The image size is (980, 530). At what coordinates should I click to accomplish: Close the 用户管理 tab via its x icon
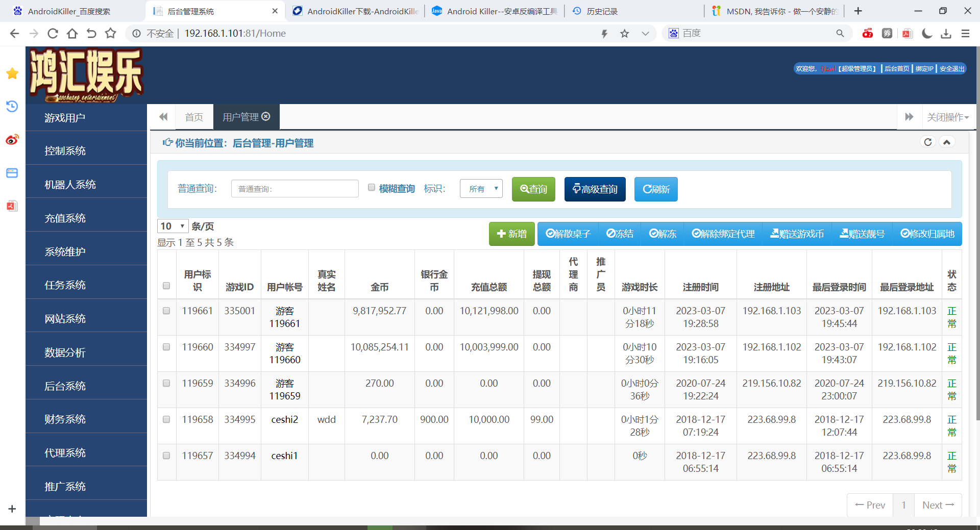[x=266, y=117]
